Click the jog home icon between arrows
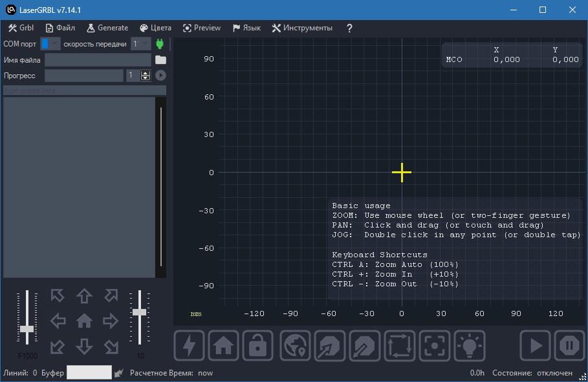The image size is (588, 382). (84, 321)
